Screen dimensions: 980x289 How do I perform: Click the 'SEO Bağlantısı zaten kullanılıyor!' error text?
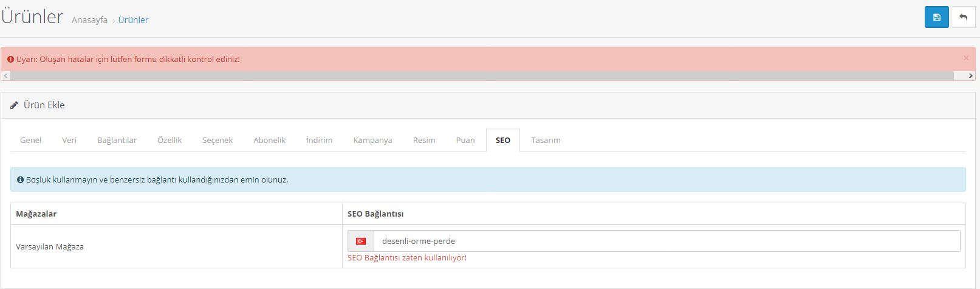407,258
